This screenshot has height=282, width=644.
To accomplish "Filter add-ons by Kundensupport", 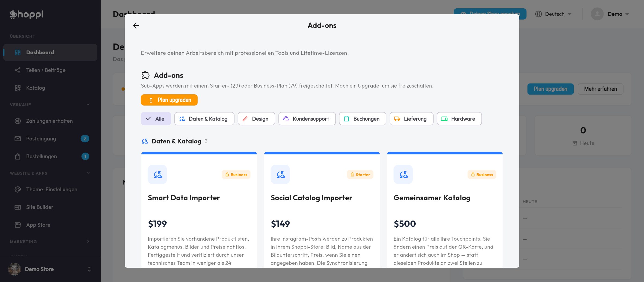I will tap(307, 119).
